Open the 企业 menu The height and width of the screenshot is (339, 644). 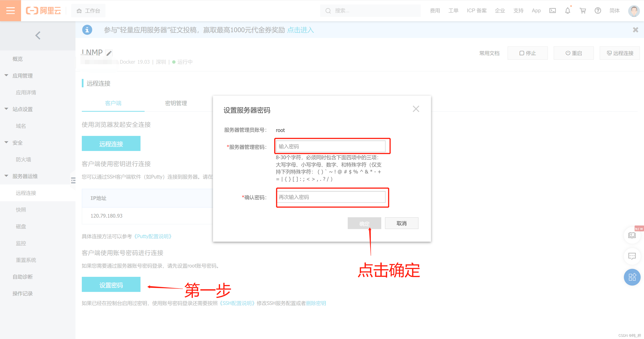coord(500,11)
